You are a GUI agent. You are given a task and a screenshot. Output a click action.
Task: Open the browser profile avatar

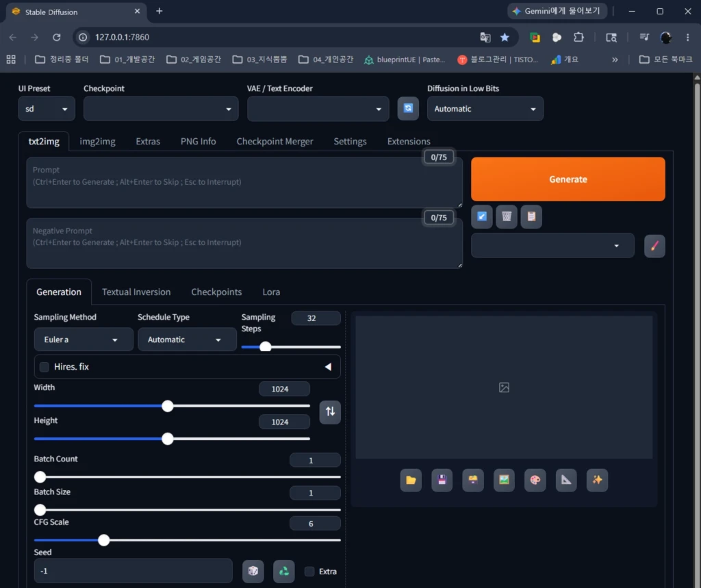pyautogui.click(x=665, y=38)
